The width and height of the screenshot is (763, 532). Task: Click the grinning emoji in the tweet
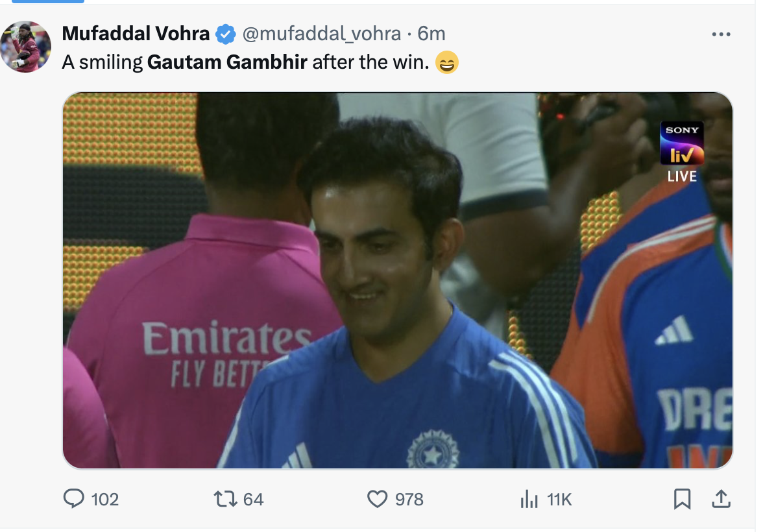[447, 63]
